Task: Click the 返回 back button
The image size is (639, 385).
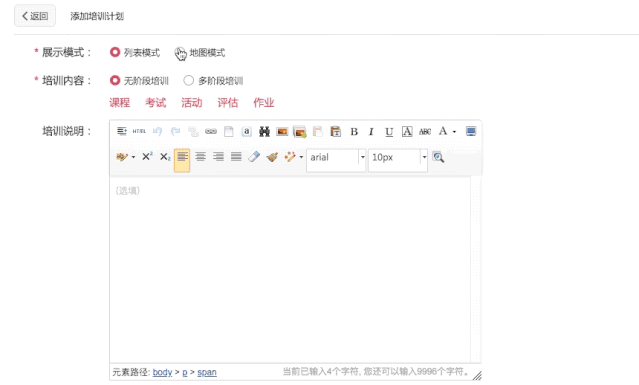Action: [x=35, y=16]
